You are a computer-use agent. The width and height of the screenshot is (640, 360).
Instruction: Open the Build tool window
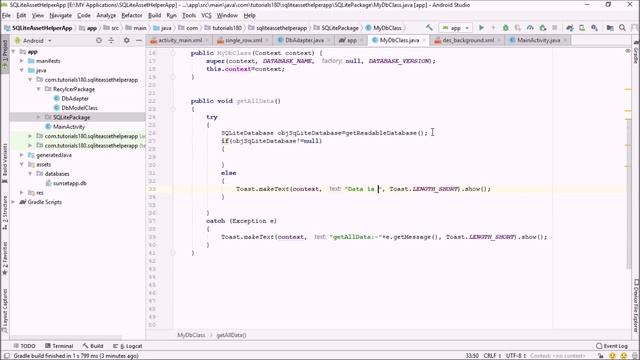click(93, 346)
